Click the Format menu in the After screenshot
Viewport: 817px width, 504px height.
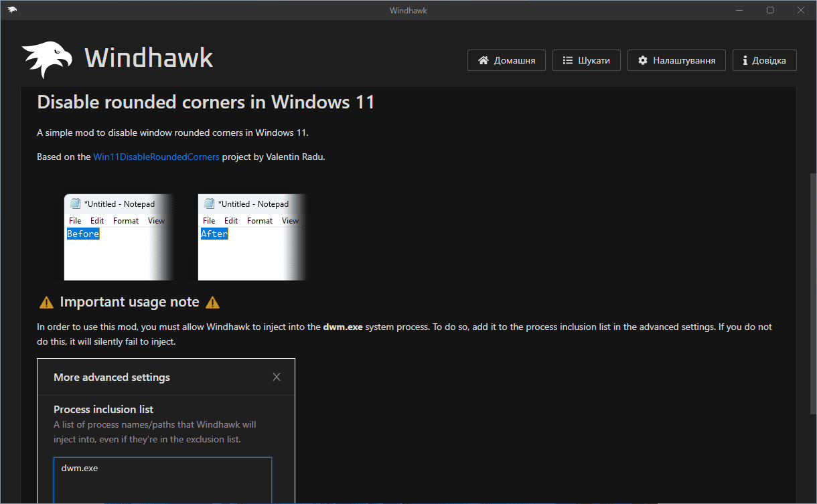tap(260, 220)
